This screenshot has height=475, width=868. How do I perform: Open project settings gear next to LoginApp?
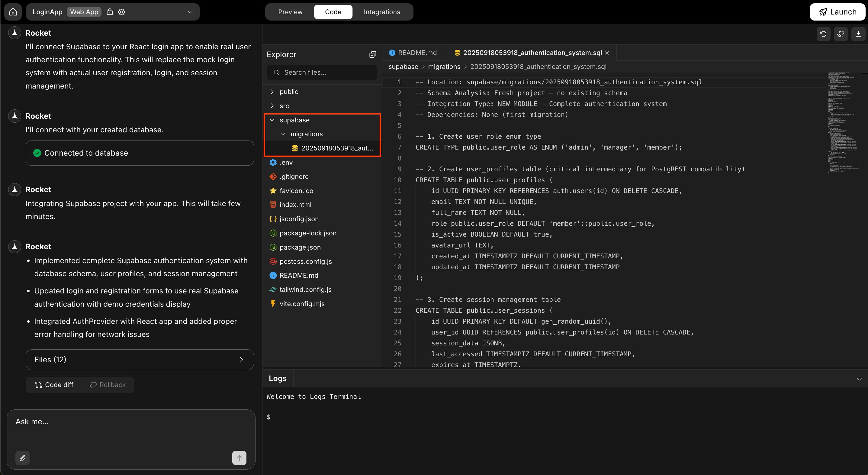click(121, 12)
